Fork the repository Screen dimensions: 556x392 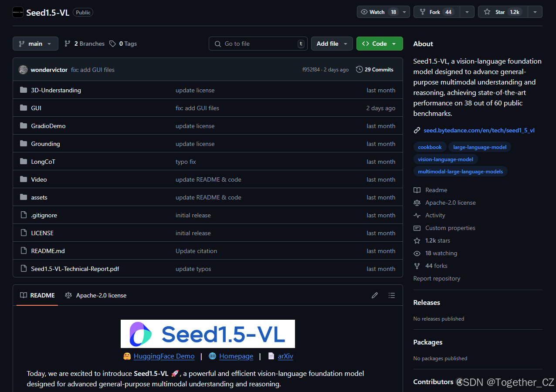(x=434, y=12)
